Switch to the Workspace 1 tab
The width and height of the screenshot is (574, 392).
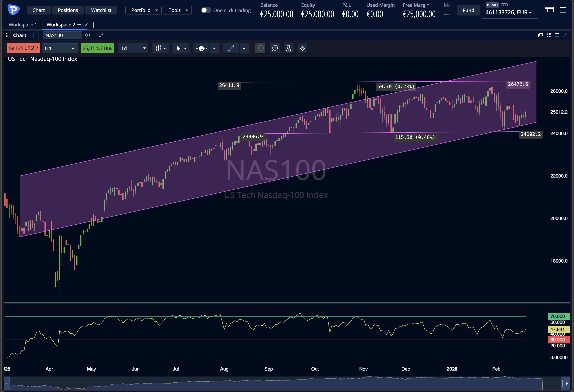tap(23, 24)
